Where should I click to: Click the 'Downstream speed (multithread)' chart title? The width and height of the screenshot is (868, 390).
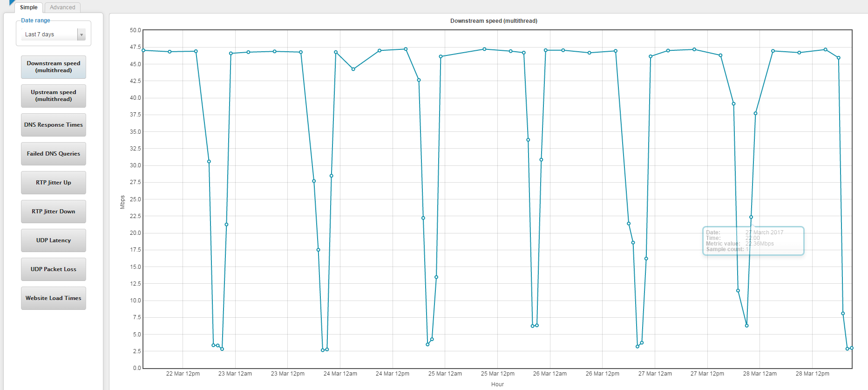[x=494, y=21]
